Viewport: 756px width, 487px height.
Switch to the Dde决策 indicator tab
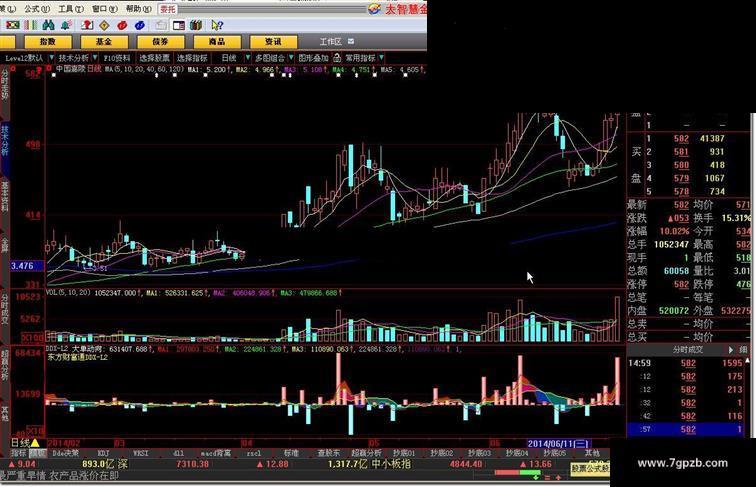click(x=66, y=453)
